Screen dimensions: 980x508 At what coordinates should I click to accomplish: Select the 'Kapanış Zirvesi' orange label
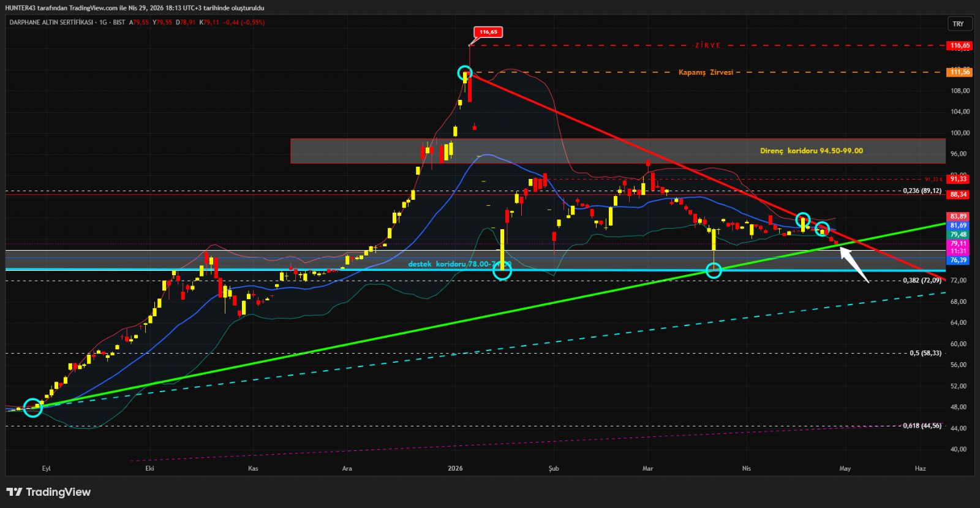(x=706, y=72)
